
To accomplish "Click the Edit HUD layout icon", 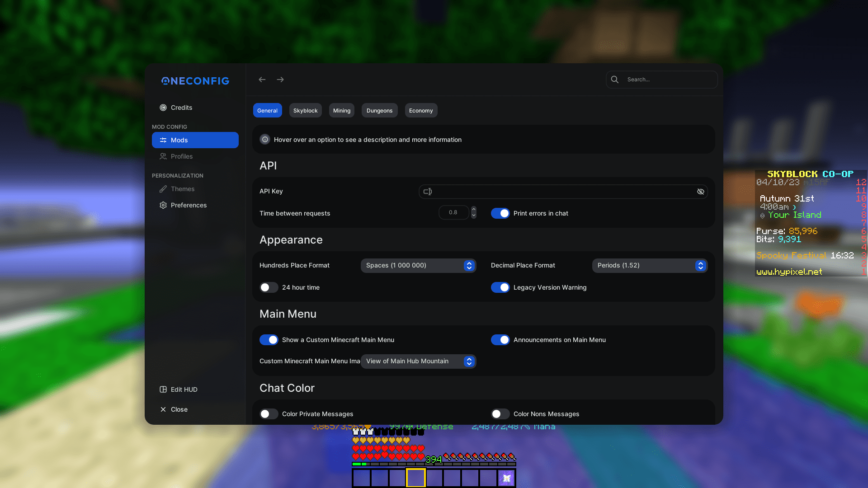I will (163, 389).
